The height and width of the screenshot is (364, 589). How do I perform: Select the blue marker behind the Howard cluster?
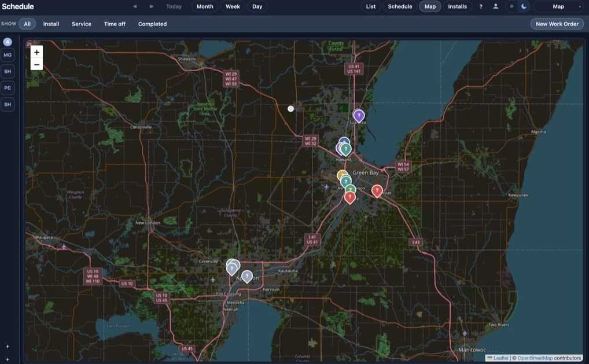click(x=344, y=141)
